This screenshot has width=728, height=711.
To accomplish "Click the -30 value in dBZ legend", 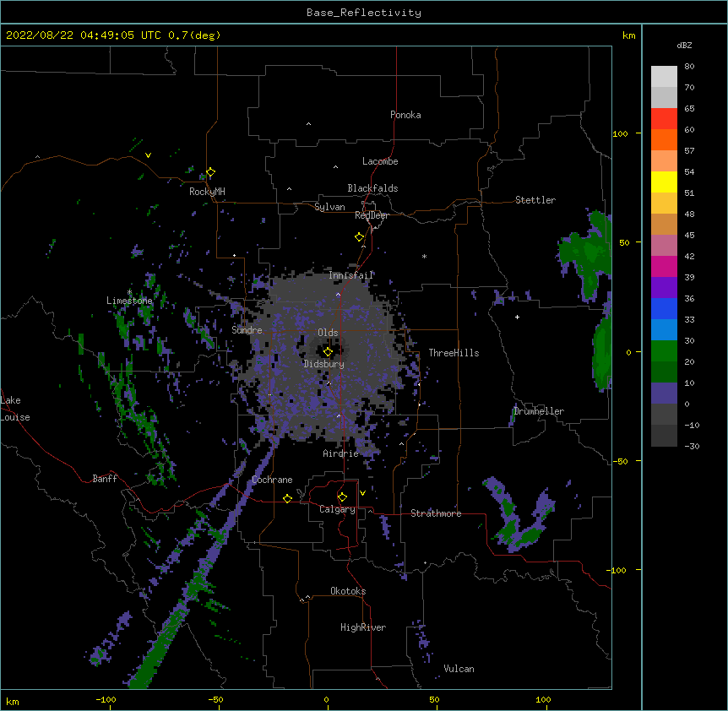I will coord(692,446).
